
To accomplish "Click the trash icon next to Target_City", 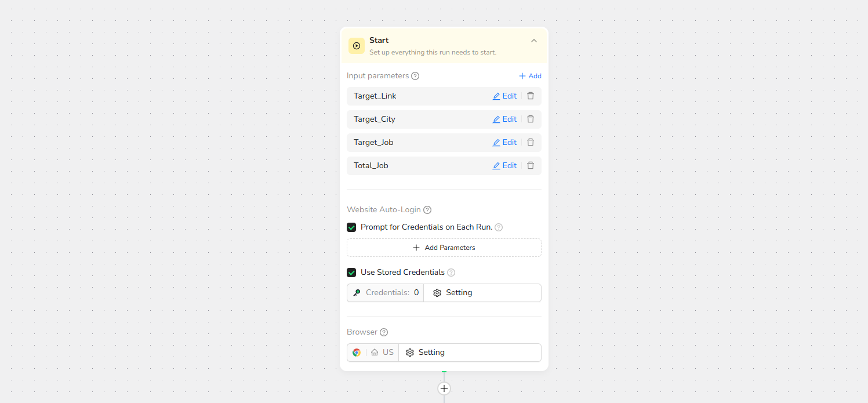I will [531, 119].
